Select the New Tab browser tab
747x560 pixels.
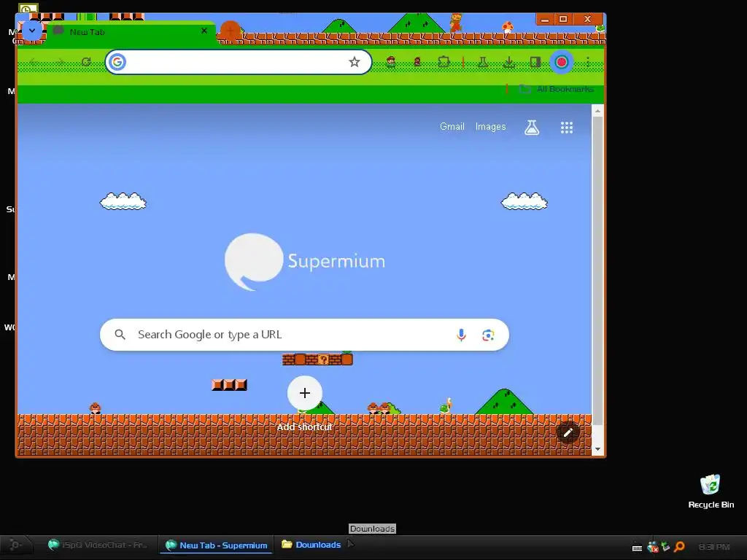[x=131, y=32]
